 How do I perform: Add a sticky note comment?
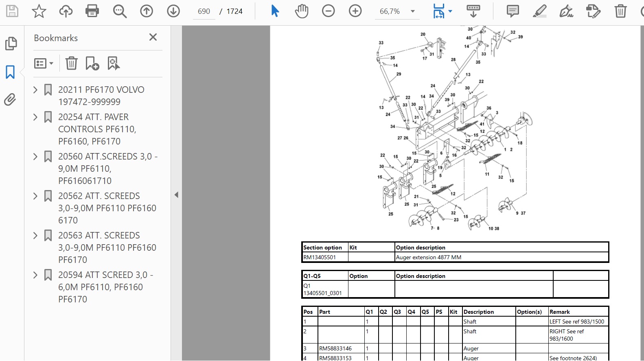[x=513, y=11]
